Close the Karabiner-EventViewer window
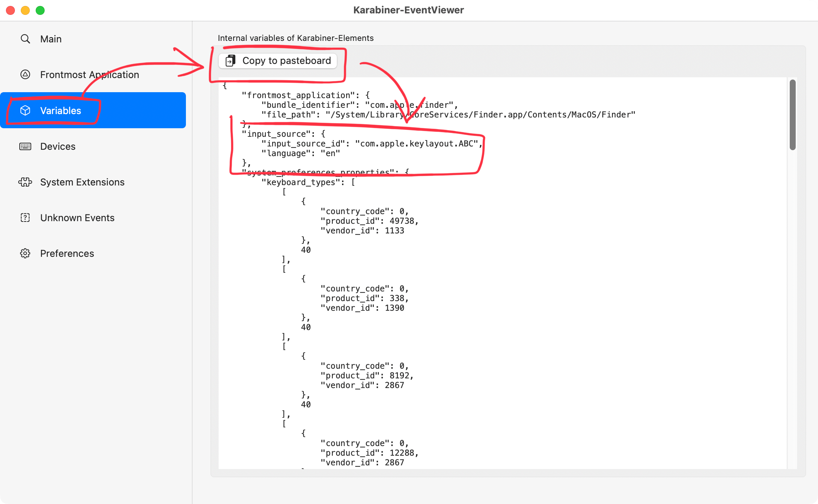This screenshot has width=818, height=504. coord(10,10)
